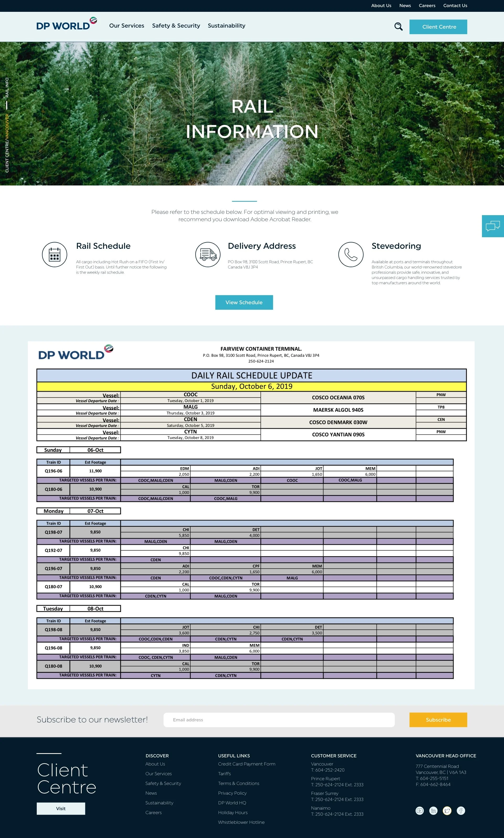Screen dimensions: 504x838
Task: Click train ID Q196-06 cell
Action: [x=53, y=471]
